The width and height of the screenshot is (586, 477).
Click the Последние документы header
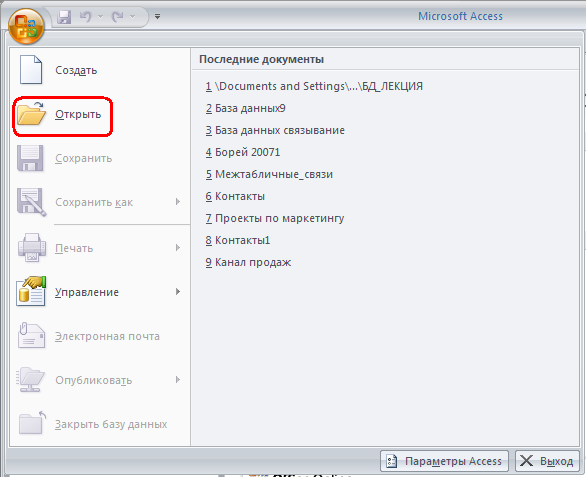point(261,59)
